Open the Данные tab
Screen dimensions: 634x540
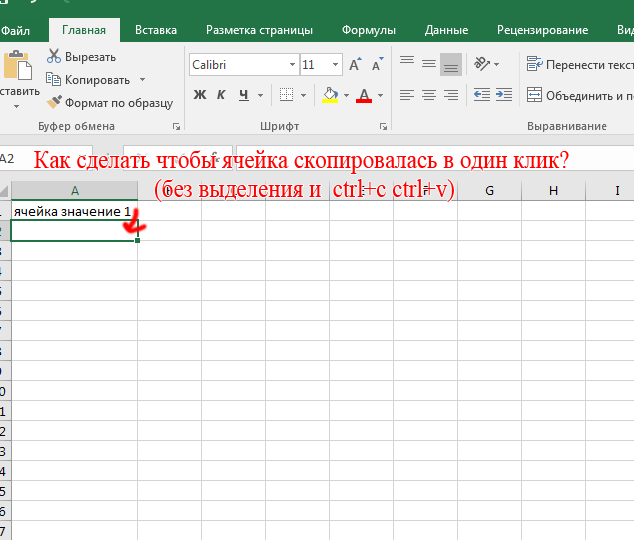point(446,30)
